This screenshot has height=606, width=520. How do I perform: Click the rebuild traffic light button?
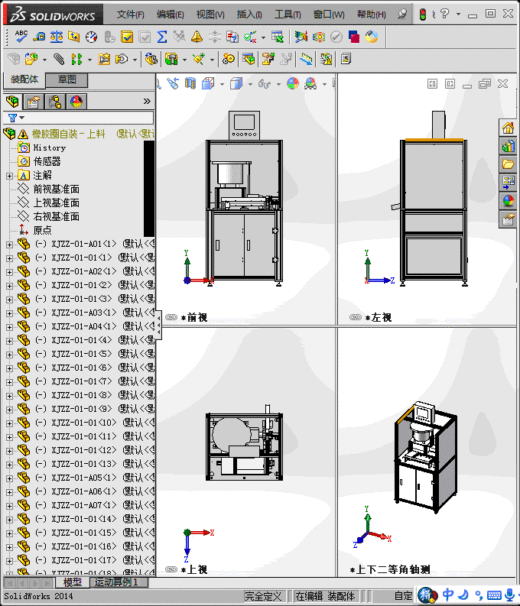coord(423,15)
